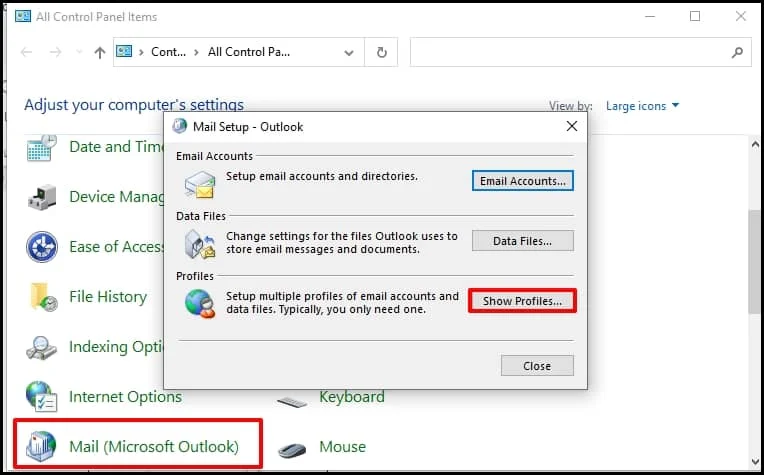Click the File History folder icon
764x475 pixels.
click(43, 297)
